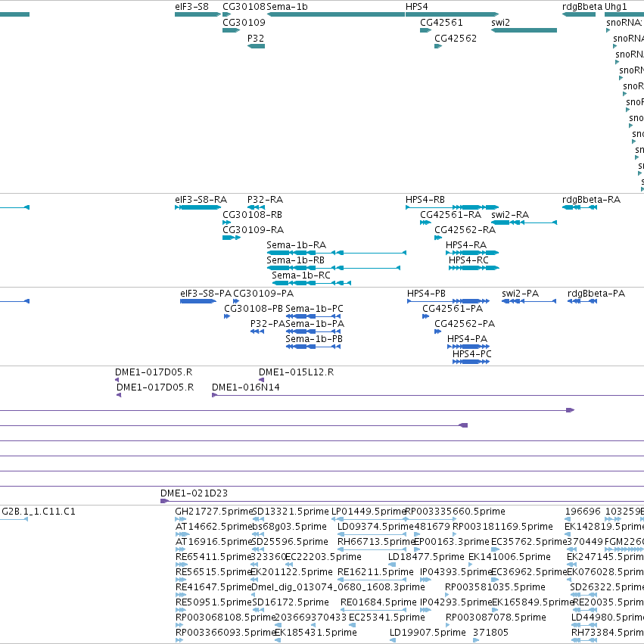Select the CG42561-RA transcript label

[450, 215]
